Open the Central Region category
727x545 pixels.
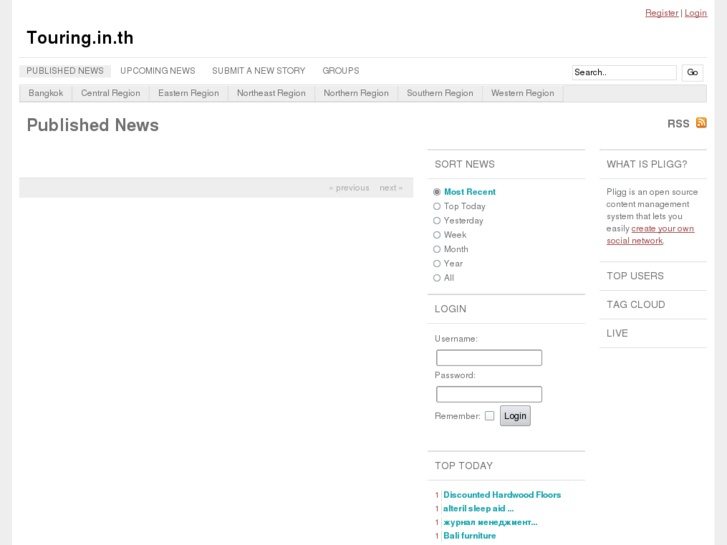click(110, 93)
